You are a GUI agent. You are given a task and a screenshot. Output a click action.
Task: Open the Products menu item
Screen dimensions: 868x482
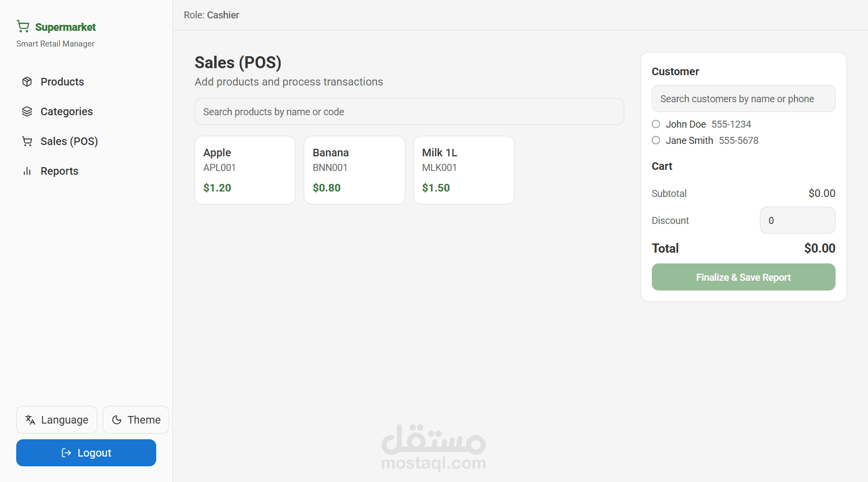(62, 82)
